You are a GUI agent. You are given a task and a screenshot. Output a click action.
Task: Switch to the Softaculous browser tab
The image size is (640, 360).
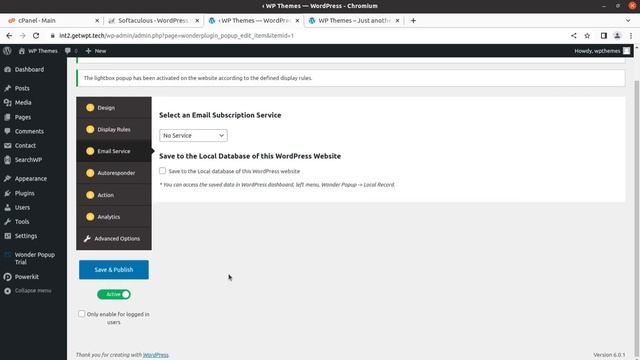(153, 20)
